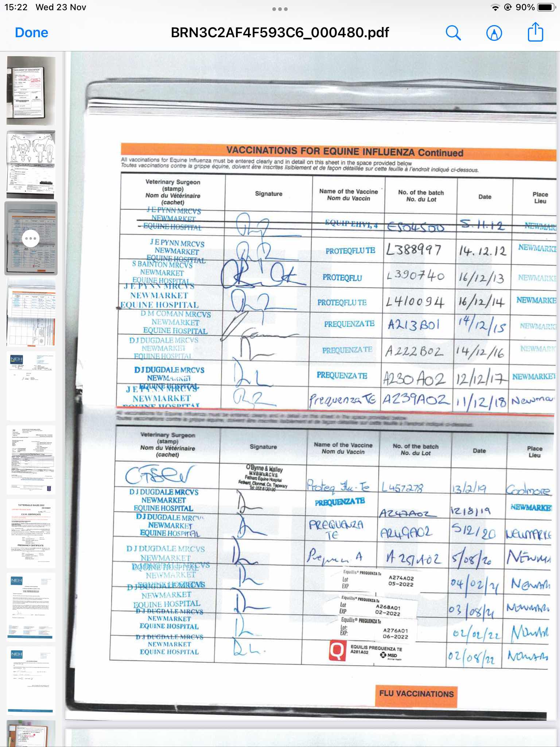Activate the Markup pen tool
560x747 pixels.
click(x=494, y=33)
